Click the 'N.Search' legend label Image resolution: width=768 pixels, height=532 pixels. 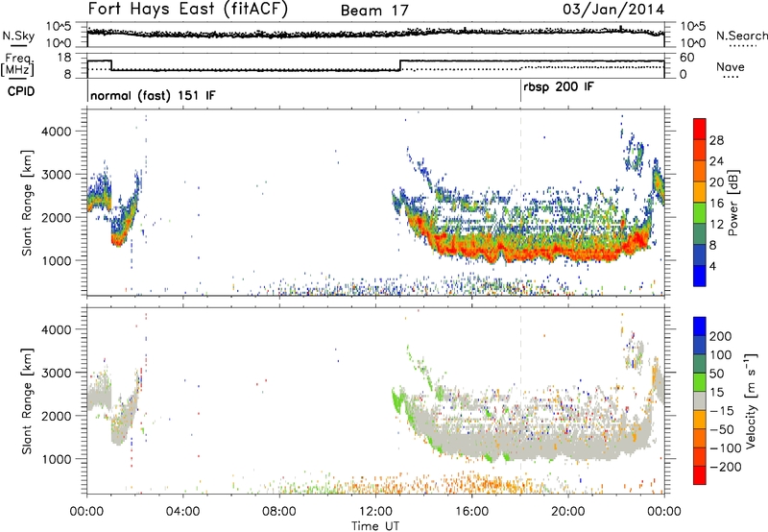tap(741, 36)
